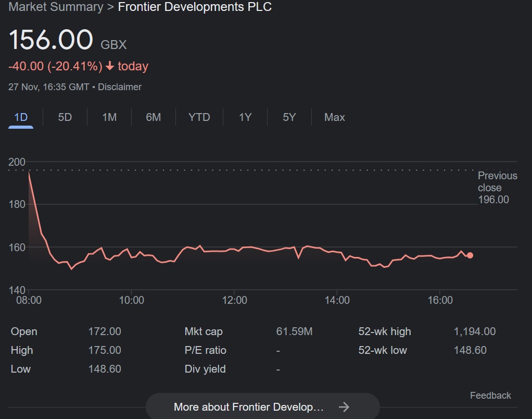This screenshot has height=419, width=532.
Task: Click the 12:00 time axis label
Action: pos(234,300)
